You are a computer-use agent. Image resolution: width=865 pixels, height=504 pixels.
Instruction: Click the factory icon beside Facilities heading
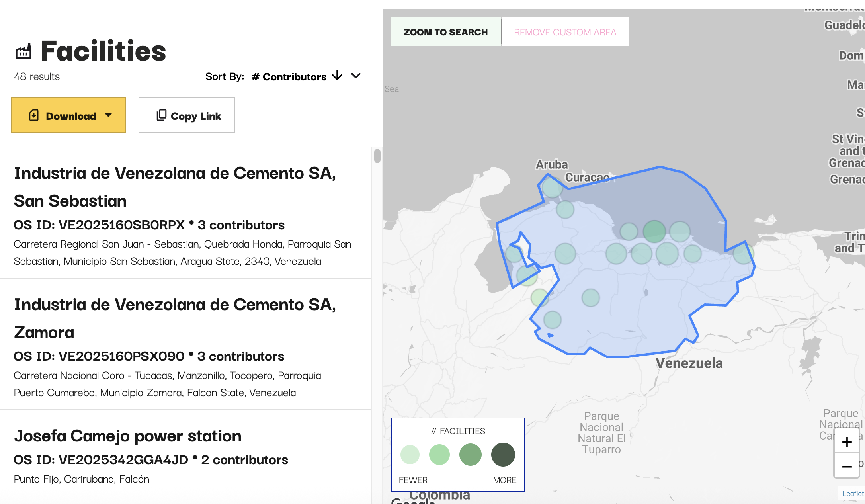[x=23, y=52]
